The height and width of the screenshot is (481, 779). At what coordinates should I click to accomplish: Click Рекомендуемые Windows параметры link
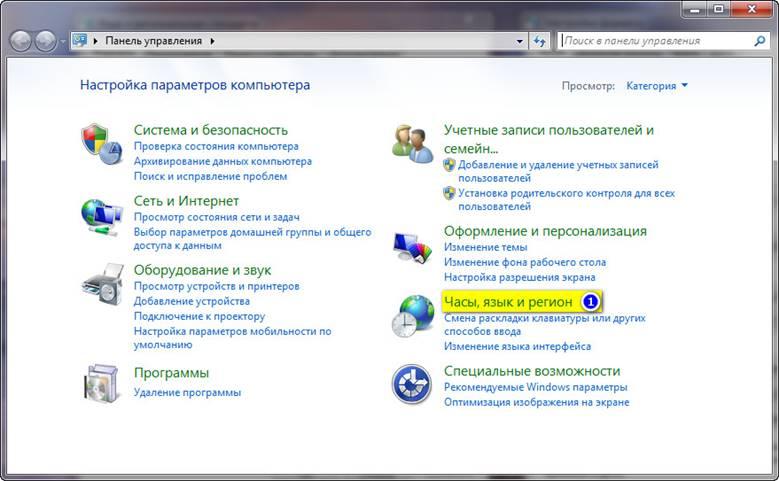[536, 387]
